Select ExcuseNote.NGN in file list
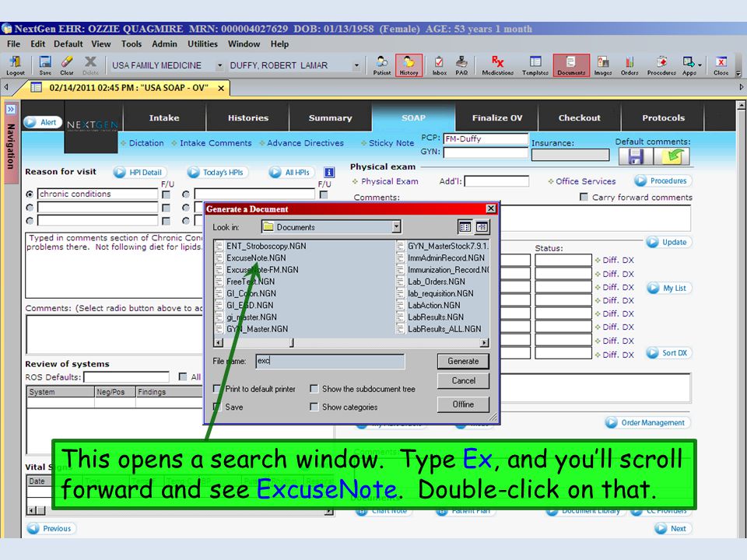This screenshot has width=747, height=560. pyautogui.click(x=256, y=257)
